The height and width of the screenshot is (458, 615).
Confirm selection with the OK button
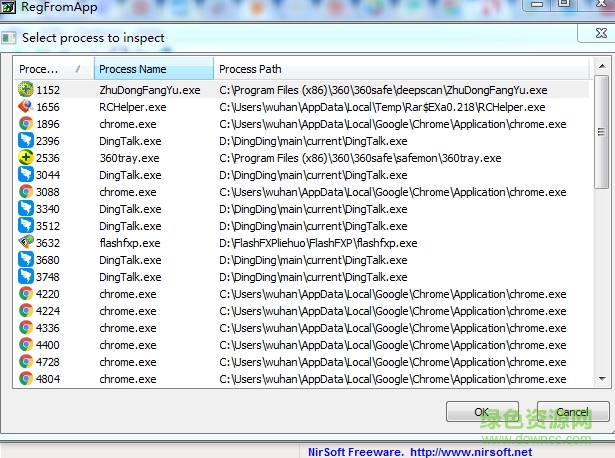point(482,412)
